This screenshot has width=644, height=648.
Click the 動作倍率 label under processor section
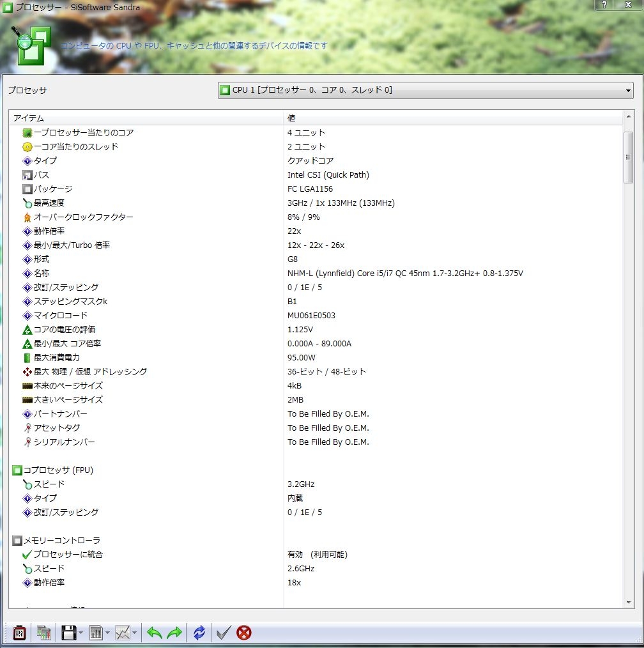click(49, 231)
